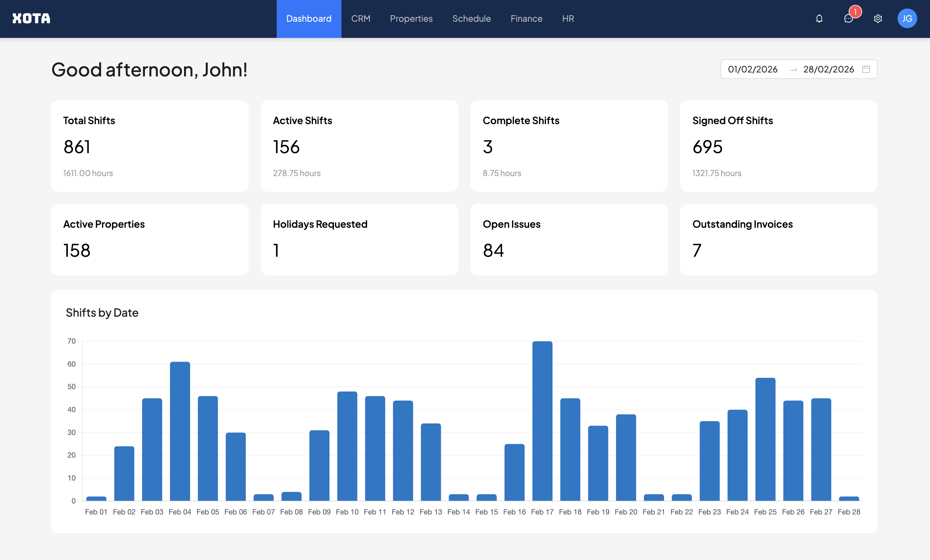Image resolution: width=930 pixels, height=560 pixels.
Task: Click the Holidays Requested card
Action: click(359, 239)
